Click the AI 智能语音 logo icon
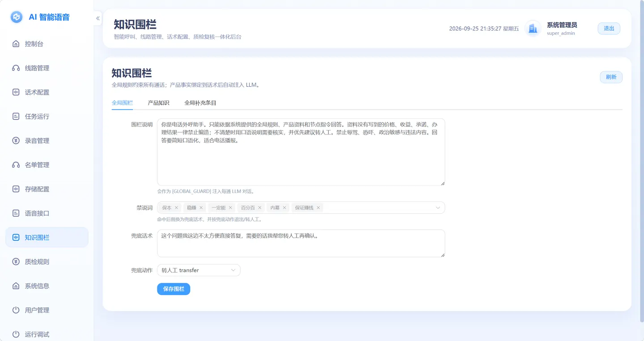 tap(17, 17)
